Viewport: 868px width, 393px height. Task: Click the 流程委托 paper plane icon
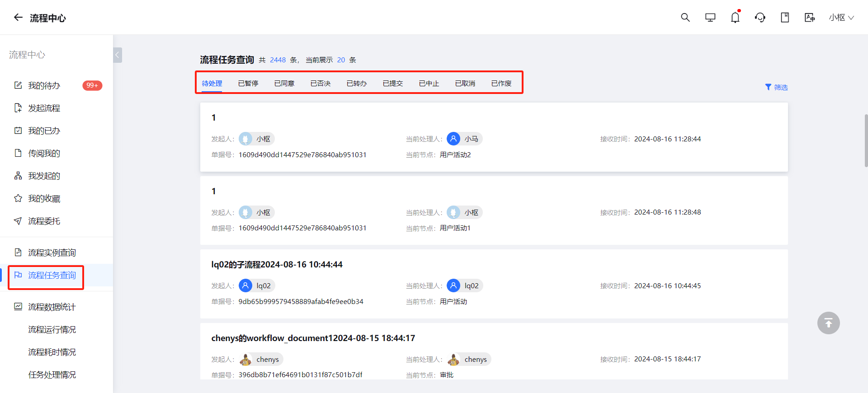click(x=18, y=220)
